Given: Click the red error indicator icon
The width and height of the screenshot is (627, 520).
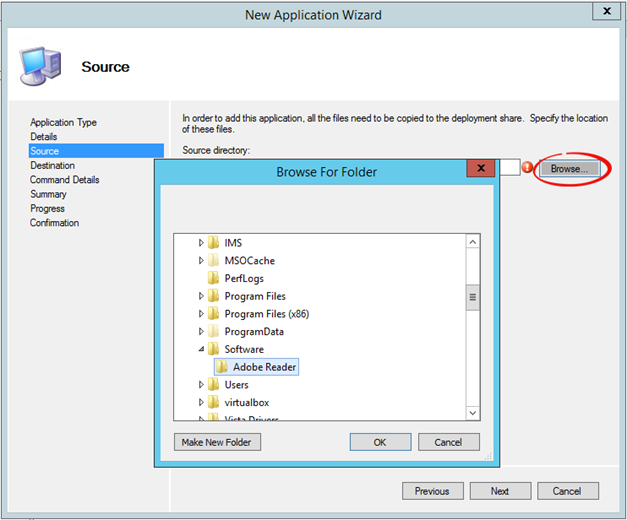Looking at the screenshot, I should click(528, 168).
